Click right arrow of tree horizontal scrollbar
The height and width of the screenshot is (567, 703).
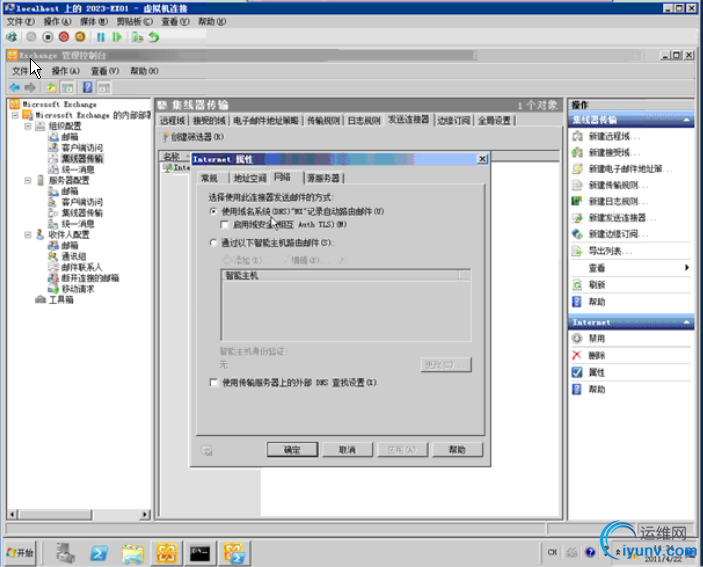[x=144, y=514]
